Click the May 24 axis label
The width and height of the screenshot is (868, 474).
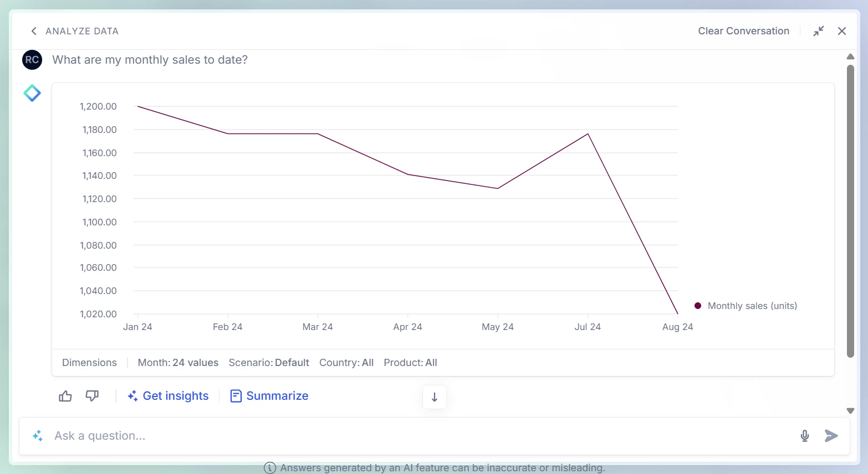click(x=498, y=327)
